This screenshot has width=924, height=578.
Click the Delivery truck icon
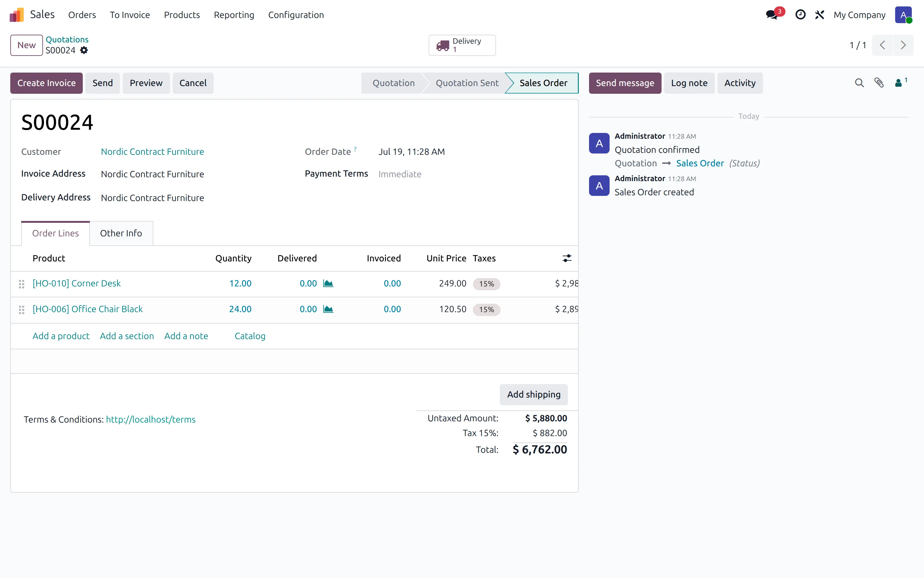[442, 46]
